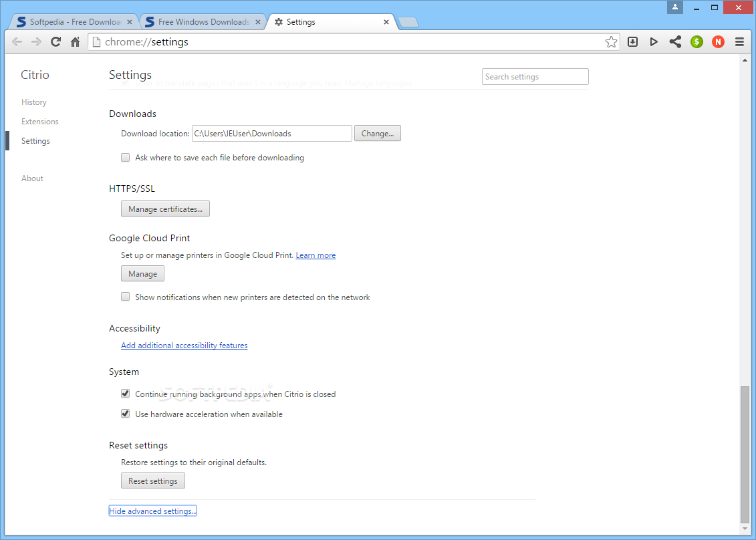Open Extensions in the sidebar
Viewport: 756px width, 540px height.
pos(39,122)
